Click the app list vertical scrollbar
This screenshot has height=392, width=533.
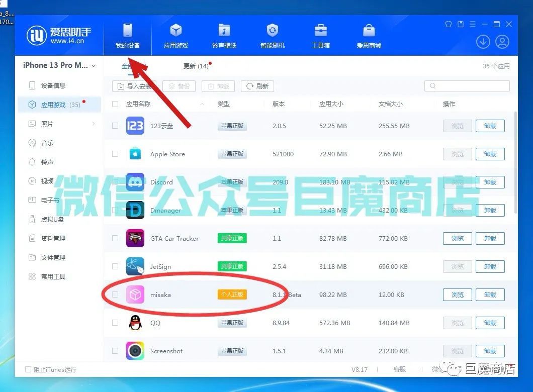tap(515, 162)
